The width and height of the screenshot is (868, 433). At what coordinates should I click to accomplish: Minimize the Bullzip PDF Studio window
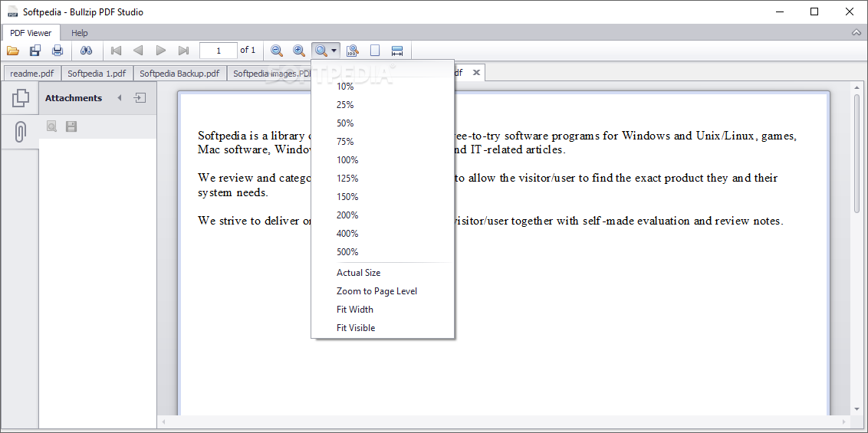pyautogui.click(x=779, y=11)
